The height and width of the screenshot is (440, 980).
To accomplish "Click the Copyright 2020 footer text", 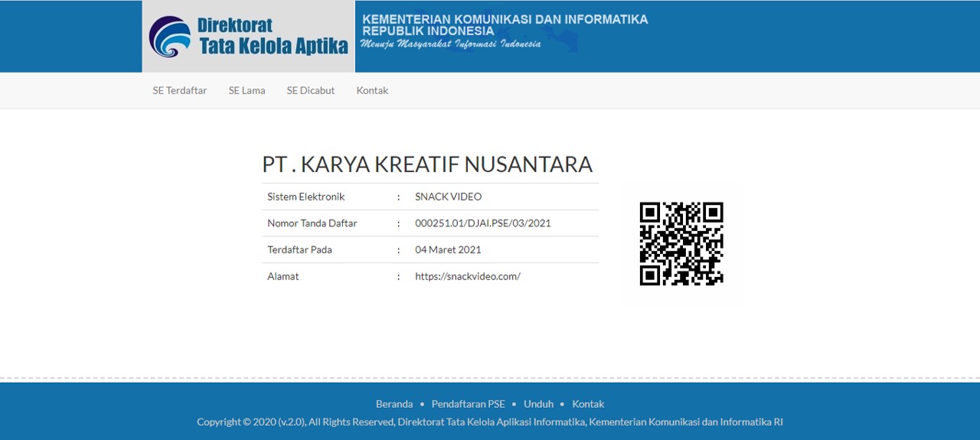I will coord(490,422).
